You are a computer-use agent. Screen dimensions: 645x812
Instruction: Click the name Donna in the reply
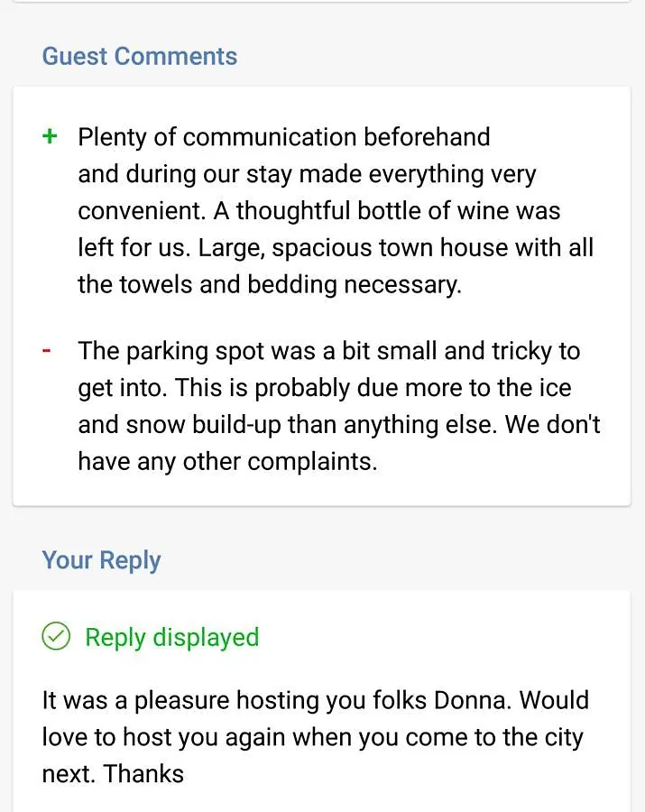pyautogui.click(x=472, y=700)
